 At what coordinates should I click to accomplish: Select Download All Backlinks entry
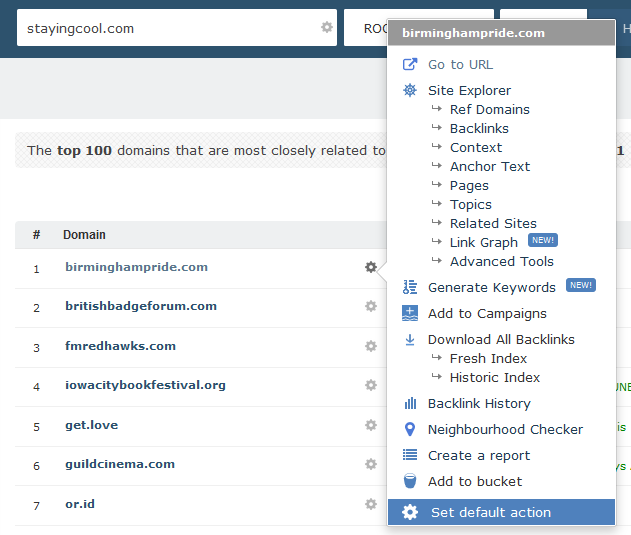click(501, 340)
